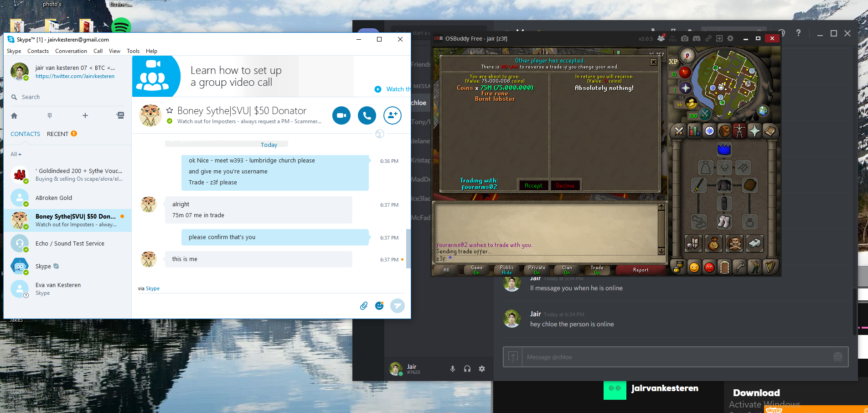Screen dimensions: 868x413
Task: Click the minimap compass
Action: point(687,56)
